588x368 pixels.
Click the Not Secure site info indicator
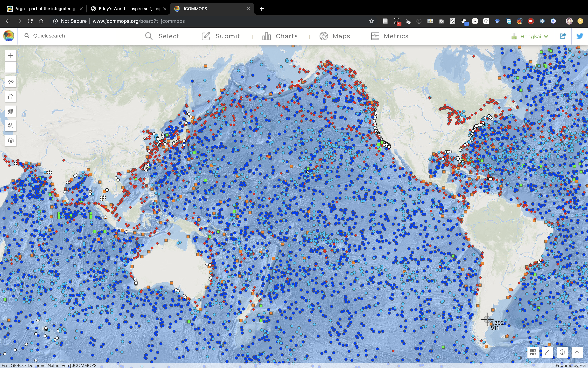click(70, 21)
